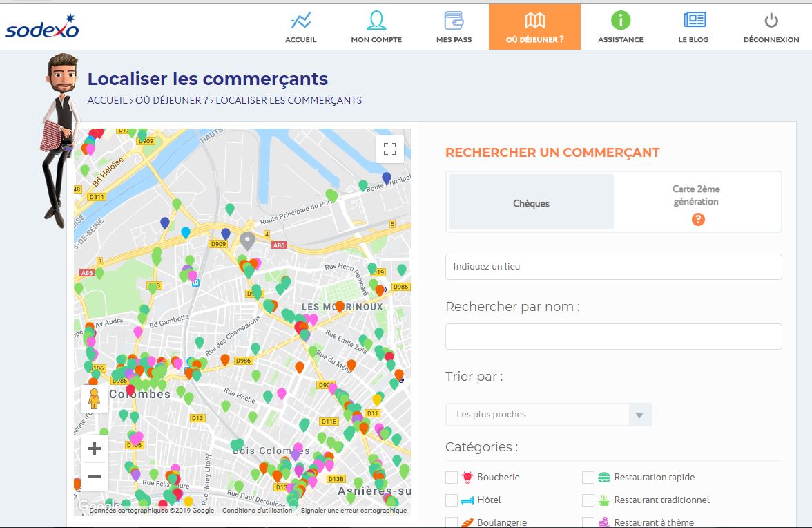Select the Carte 2ème génération tab
The image size is (812, 528).
(x=697, y=196)
